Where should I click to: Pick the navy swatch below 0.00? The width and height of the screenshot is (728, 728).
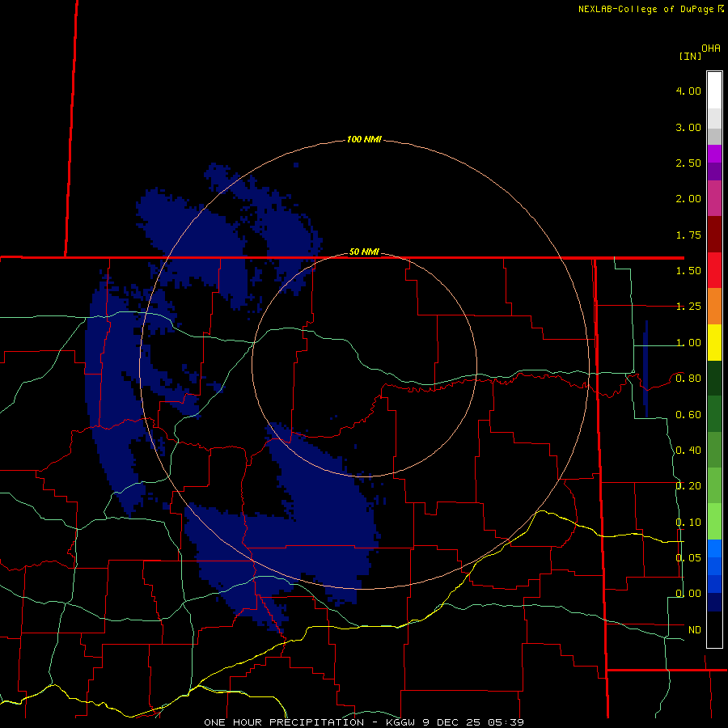[714, 602]
